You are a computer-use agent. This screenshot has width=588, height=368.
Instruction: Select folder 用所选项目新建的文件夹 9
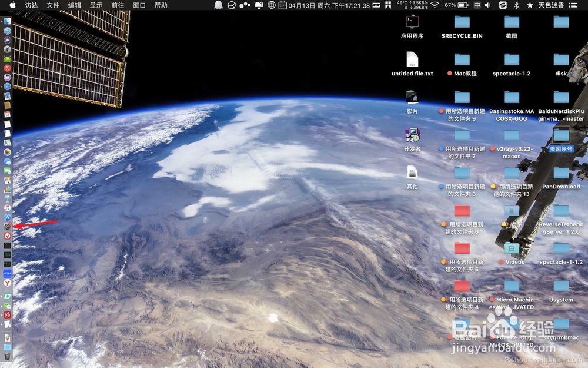point(462,97)
